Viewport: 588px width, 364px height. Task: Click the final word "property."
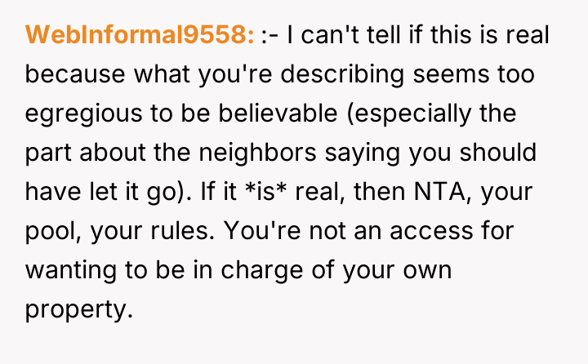click(x=78, y=309)
